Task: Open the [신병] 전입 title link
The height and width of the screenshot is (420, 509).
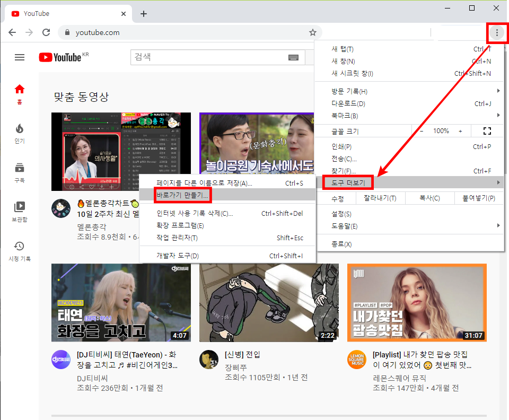Action: (x=242, y=354)
